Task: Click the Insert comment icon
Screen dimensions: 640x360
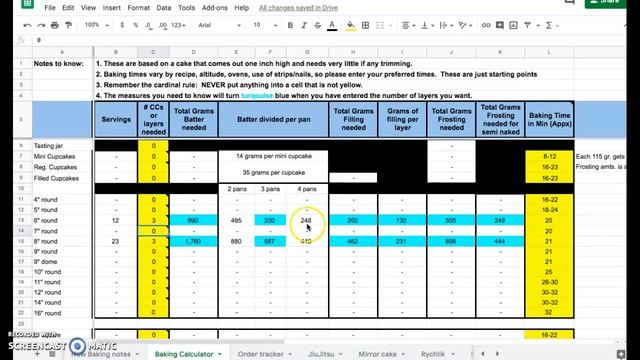Action: pos(500,25)
